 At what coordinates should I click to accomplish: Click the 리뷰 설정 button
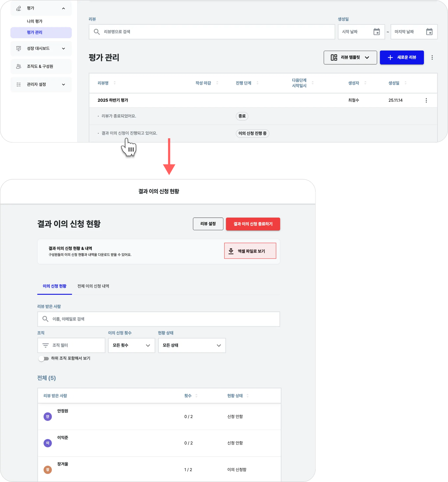208,224
